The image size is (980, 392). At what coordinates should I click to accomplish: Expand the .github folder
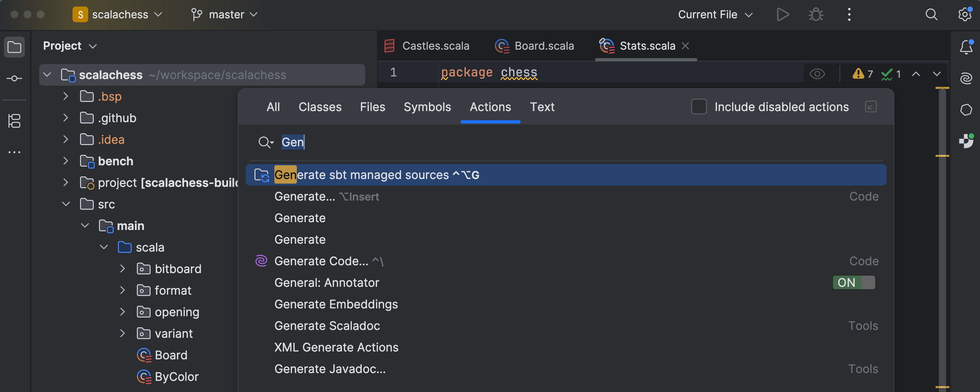[x=66, y=118]
